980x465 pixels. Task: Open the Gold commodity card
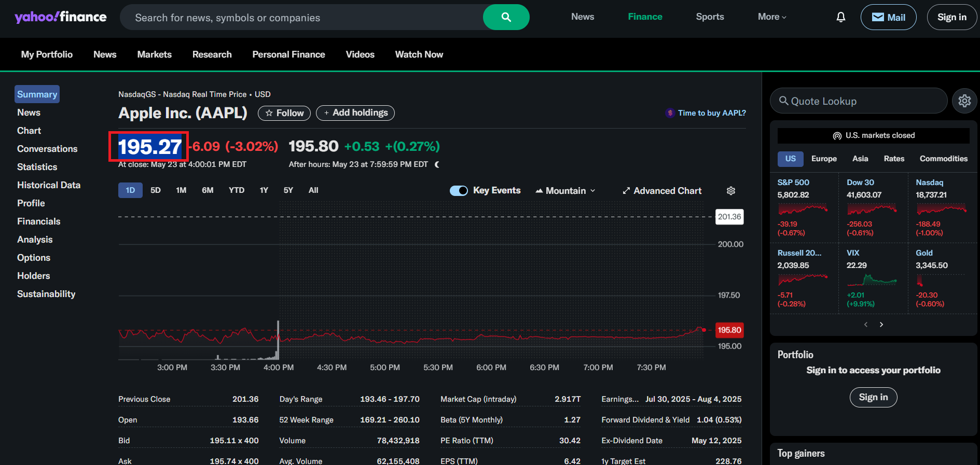point(942,279)
